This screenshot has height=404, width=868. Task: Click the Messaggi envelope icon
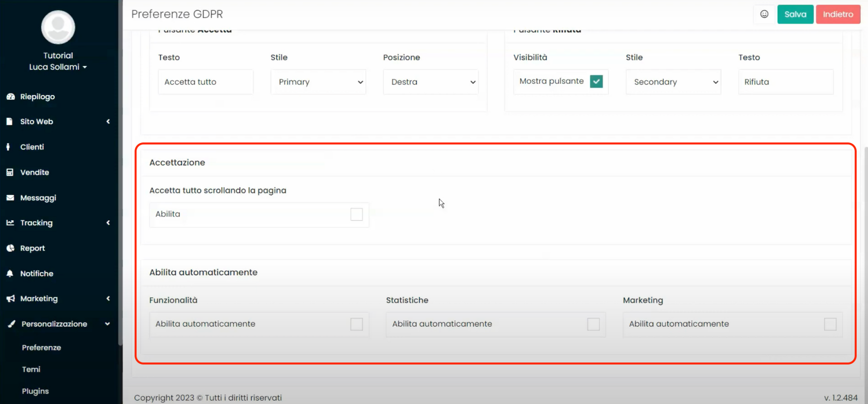coord(10,197)
